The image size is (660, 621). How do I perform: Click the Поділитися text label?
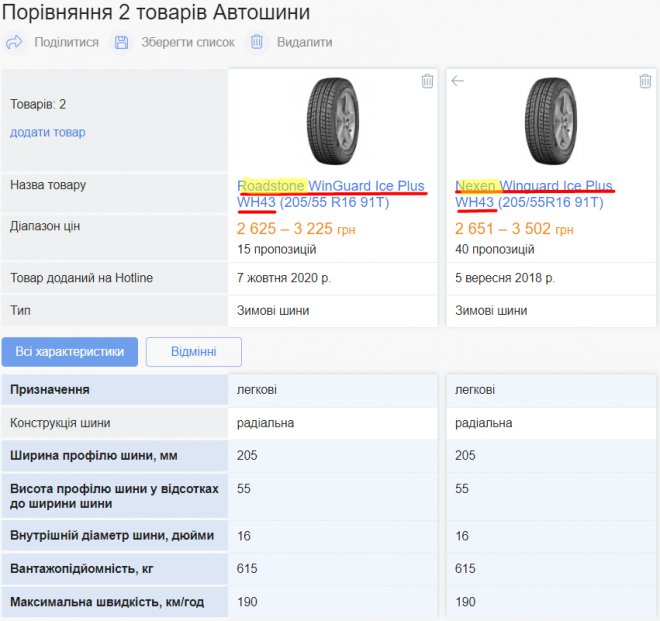[x=66, y=42]
